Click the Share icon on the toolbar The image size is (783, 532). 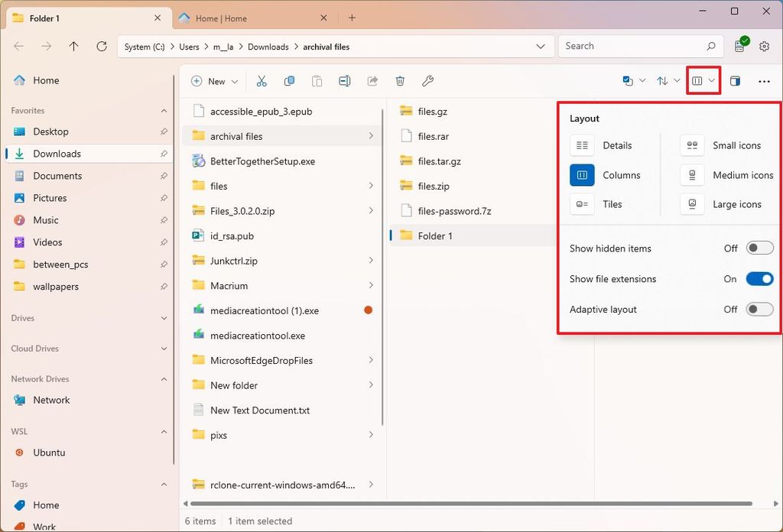tap(372, 80)
